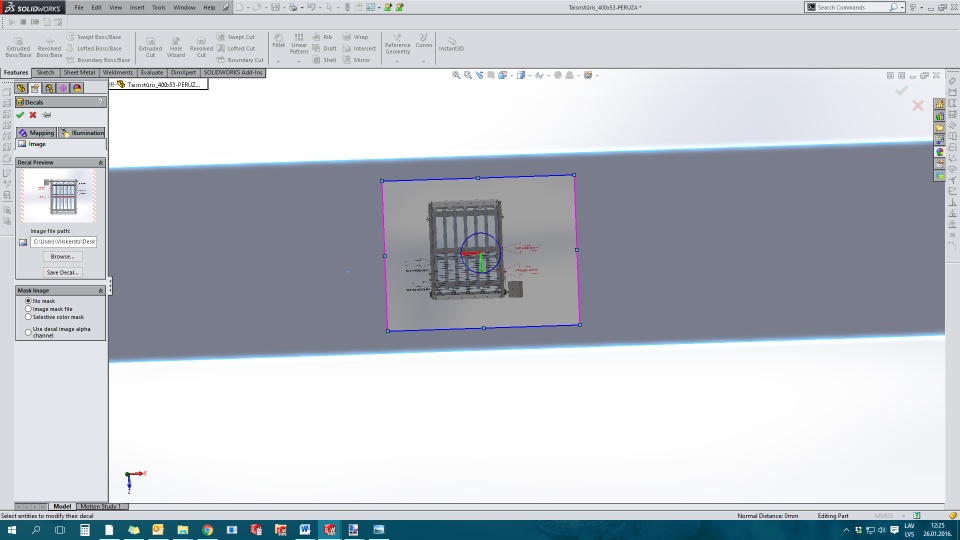Cancel with the large red X in viewport corner
The height and width of the screenshot is (540, 960).
[918, 105]
